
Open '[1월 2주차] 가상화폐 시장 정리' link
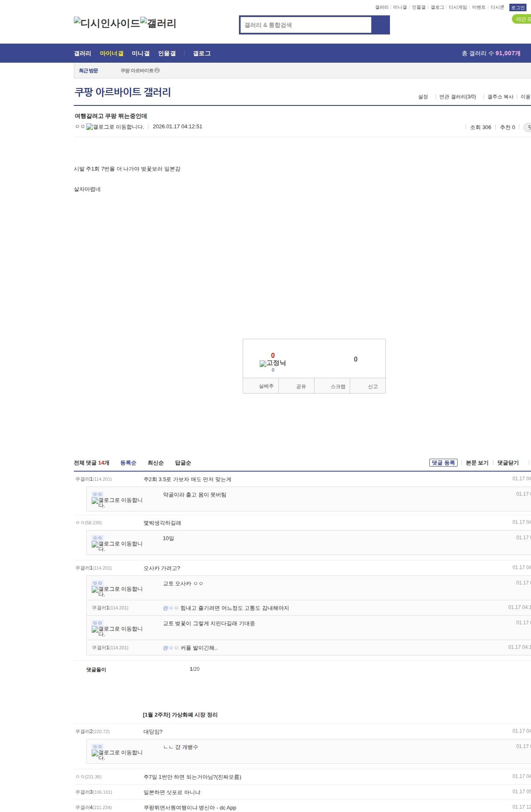(x=180, y=715)
